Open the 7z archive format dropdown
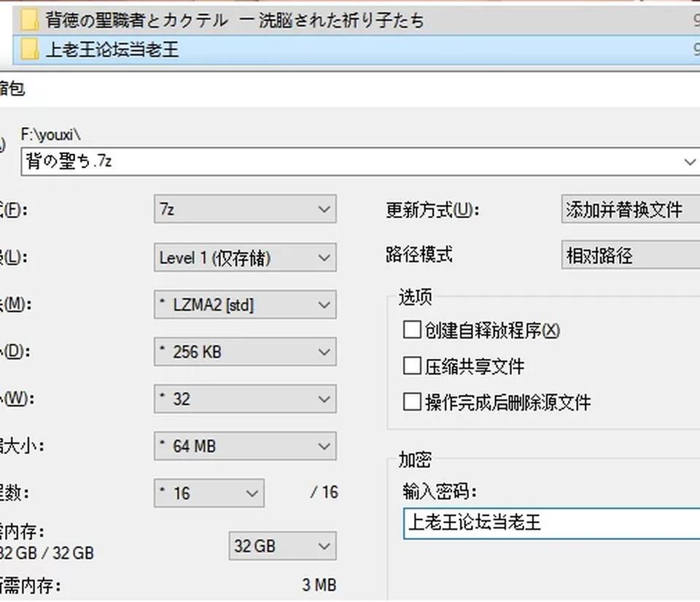This screenshot has width=700, height=602. click(x=245, y=209)
